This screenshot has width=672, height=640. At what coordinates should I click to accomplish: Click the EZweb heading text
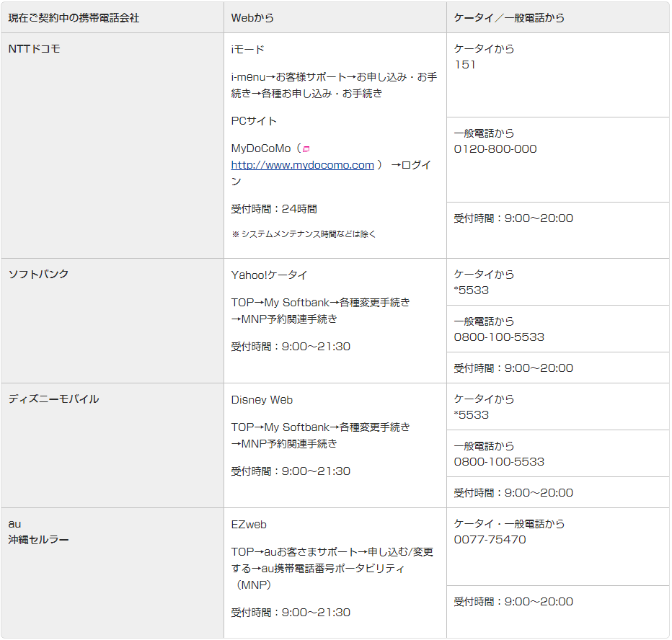249,525
